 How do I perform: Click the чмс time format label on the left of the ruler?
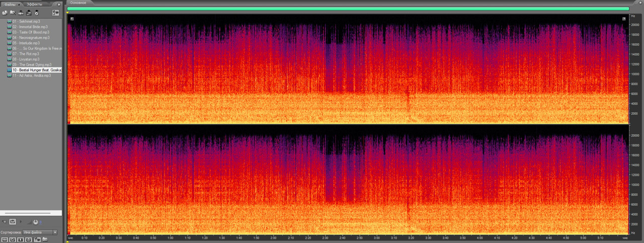[x=71, y=237]
